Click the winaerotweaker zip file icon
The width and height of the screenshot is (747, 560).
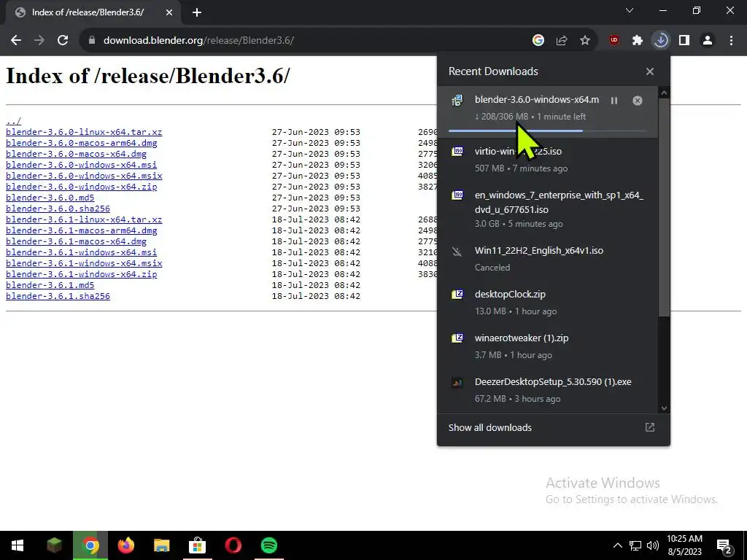point(457,338)
